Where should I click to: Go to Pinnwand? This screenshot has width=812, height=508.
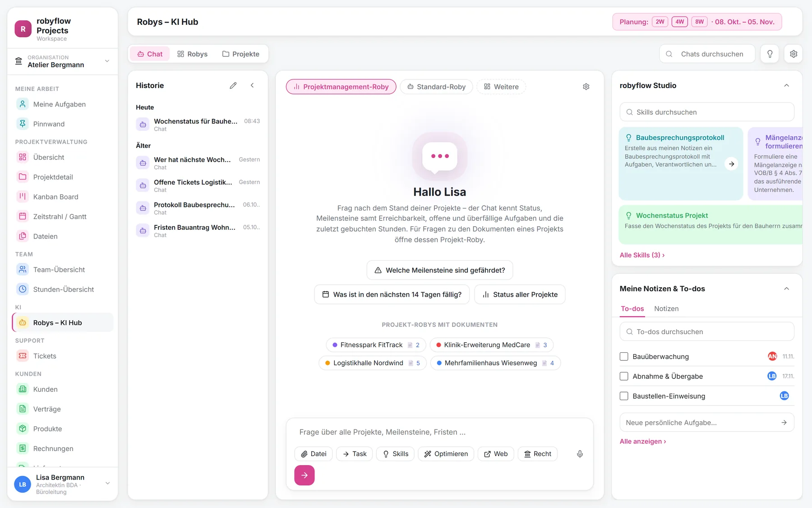(x=62, y=124)
